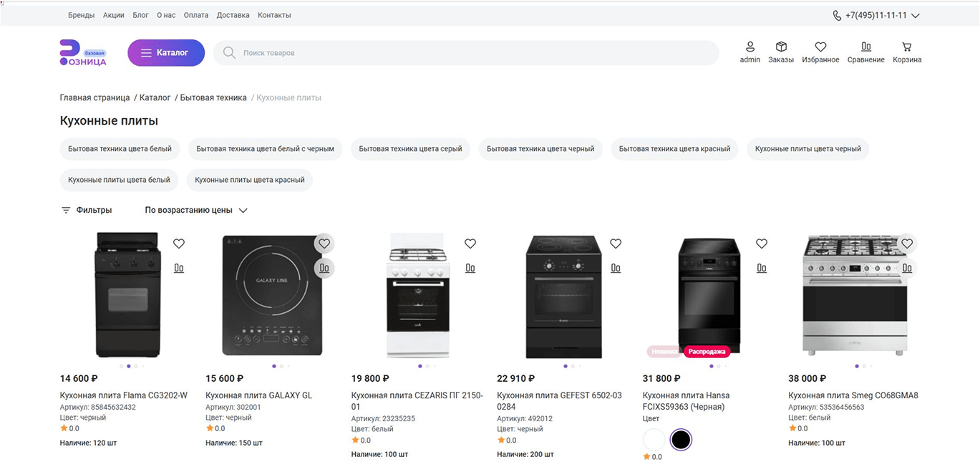The height and width of the screenshot is (462, 980).
Task: Select tag Бытовая техника цвета белый с черным
Action: pos(265,149)
